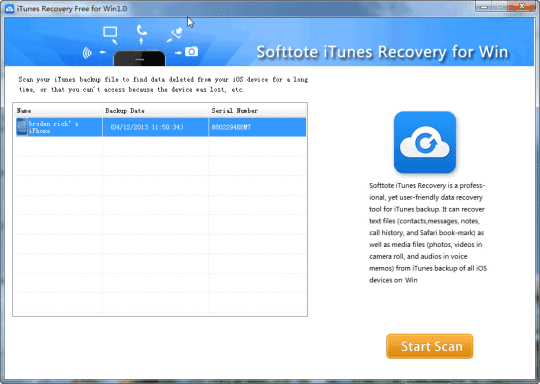The width and height of the screenshot is (540, 384).
Task: Click the cloud recovery app logo
Action: pos(425,142)
